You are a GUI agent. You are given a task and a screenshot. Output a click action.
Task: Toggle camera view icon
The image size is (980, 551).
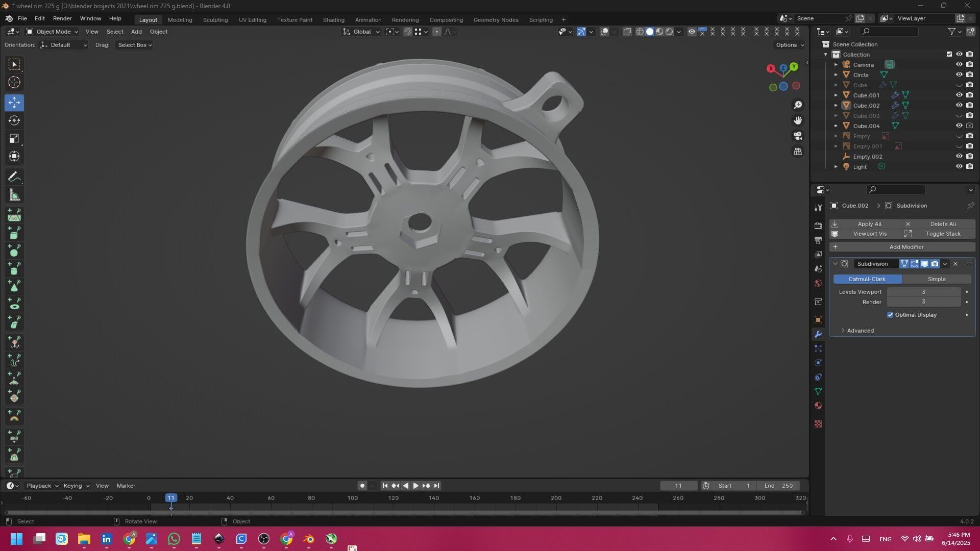pos(798,136)
